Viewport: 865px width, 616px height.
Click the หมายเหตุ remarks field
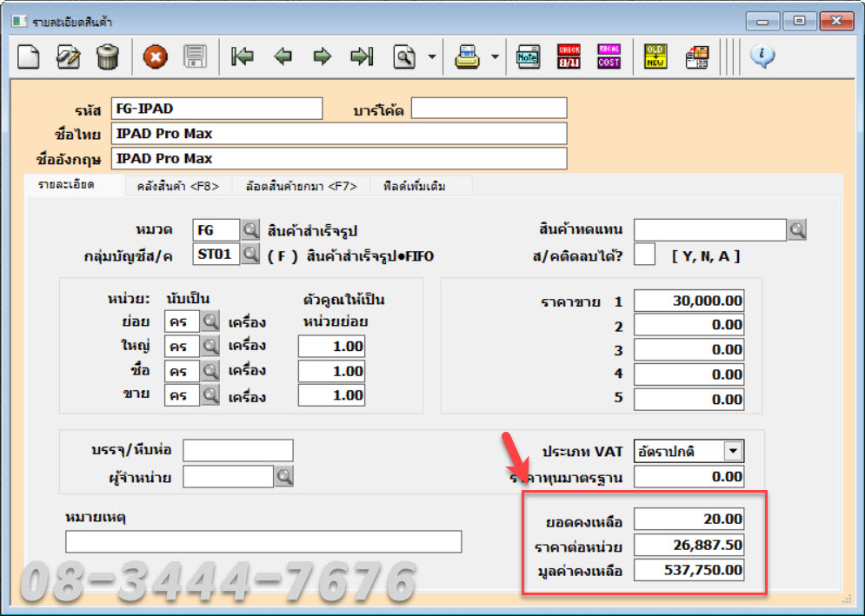tap(263, 541)
